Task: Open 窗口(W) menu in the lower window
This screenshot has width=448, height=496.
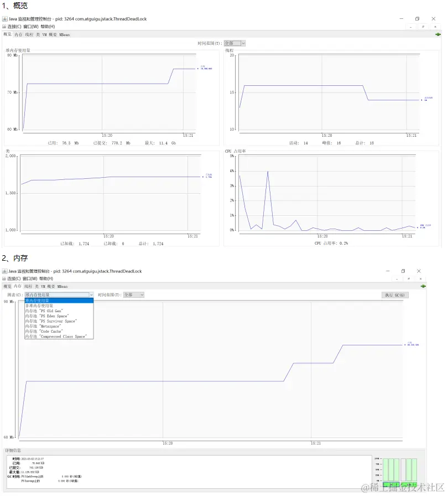Action: tap(30, 278)
